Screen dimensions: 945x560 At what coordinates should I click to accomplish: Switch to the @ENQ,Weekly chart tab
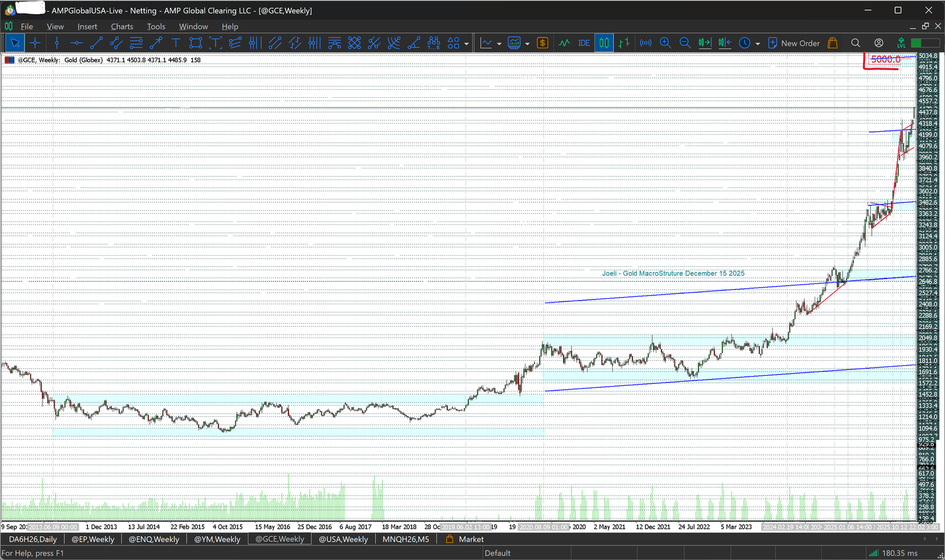pos(154,539)
